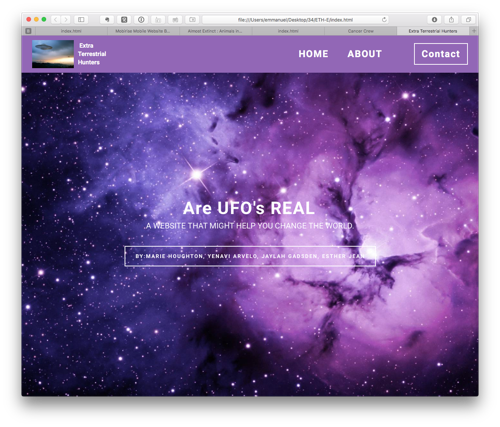The width and height of the screenshot is (500, 427).
Task: Open the ABOUT navigation link
Action: click(364, 54)
